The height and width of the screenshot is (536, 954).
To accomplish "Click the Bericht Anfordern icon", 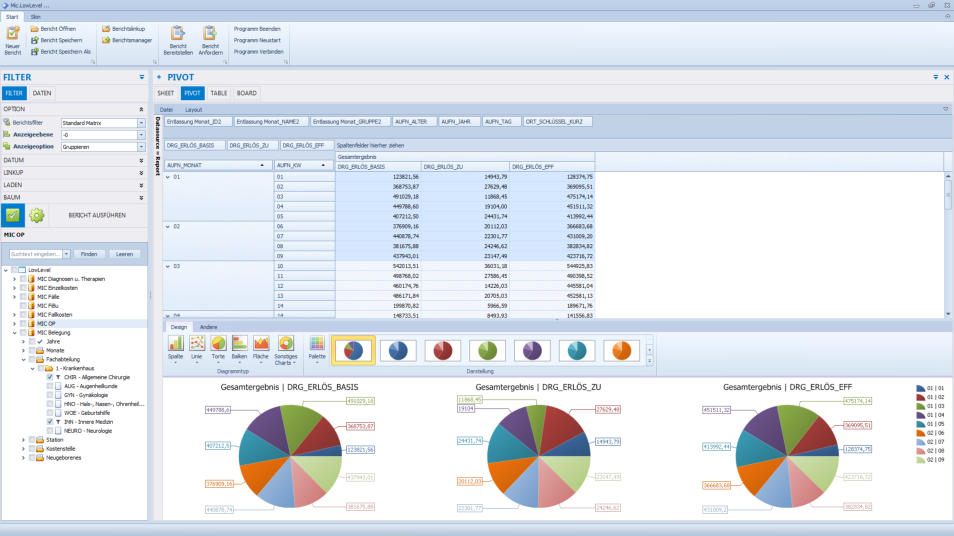I will point(210,34).
